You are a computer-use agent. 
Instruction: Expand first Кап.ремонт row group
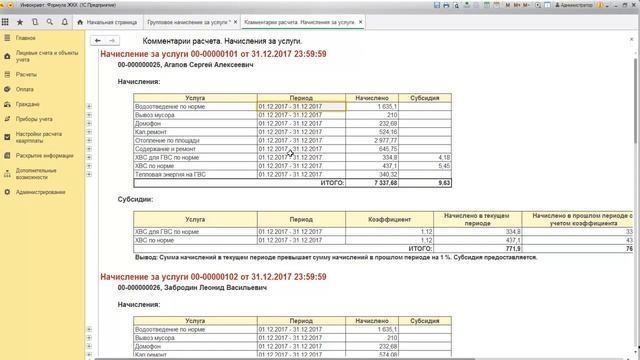pos(89,132)
